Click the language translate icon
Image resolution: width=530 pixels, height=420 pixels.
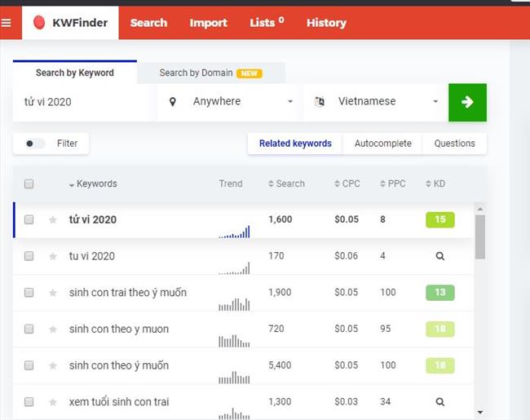point(320,101)
